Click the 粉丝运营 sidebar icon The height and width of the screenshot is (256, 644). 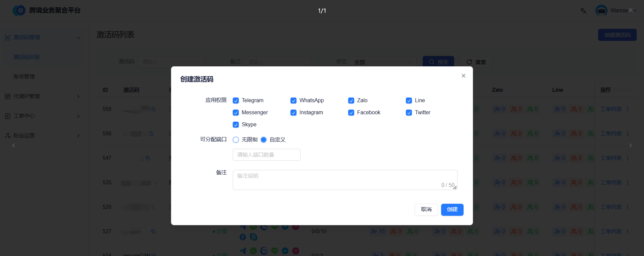coord(8,136)
